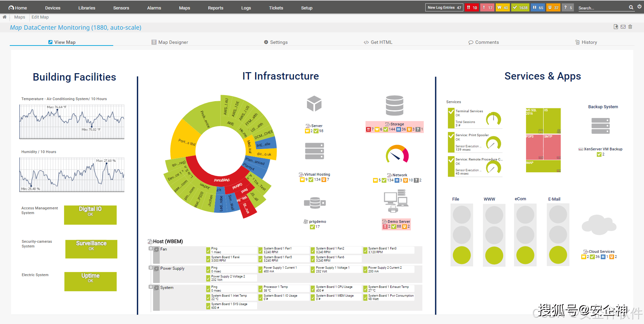
Task: Click the add map page icon
Action: point(616,27)
